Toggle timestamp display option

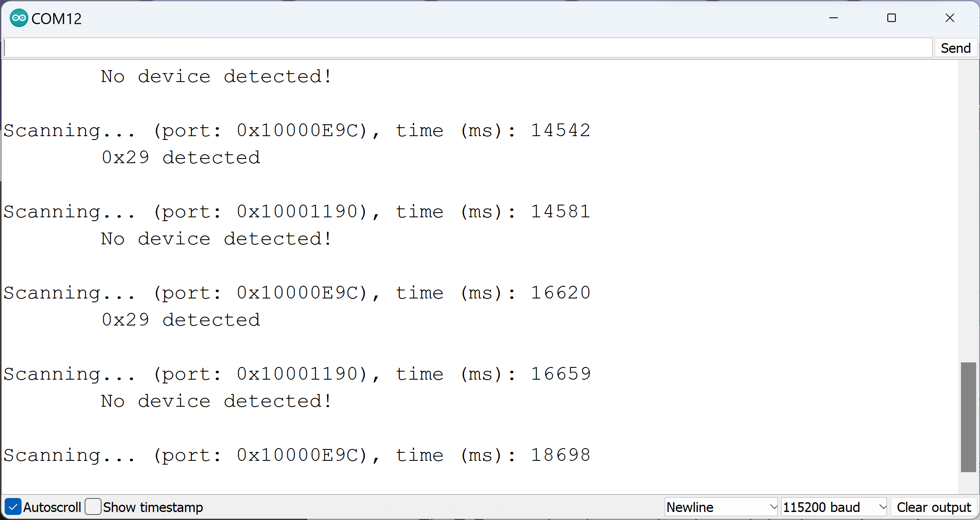click(x=94, y=507)
